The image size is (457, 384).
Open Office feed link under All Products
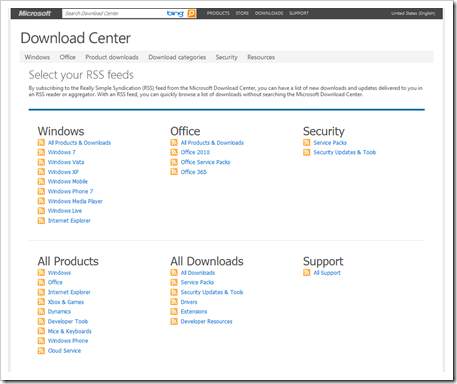55,282
